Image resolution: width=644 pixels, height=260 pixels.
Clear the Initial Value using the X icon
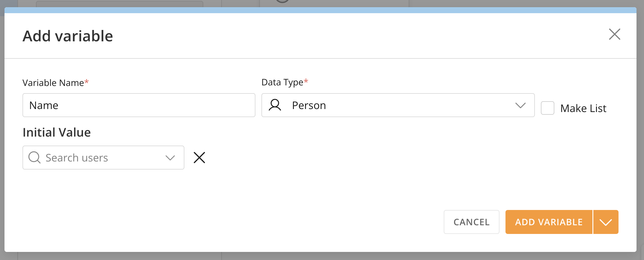point(199,158)
